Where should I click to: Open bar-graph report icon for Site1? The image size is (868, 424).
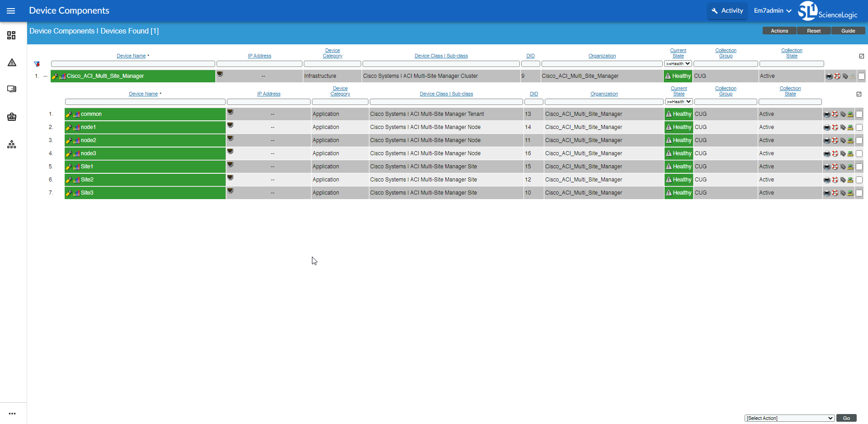77,167
